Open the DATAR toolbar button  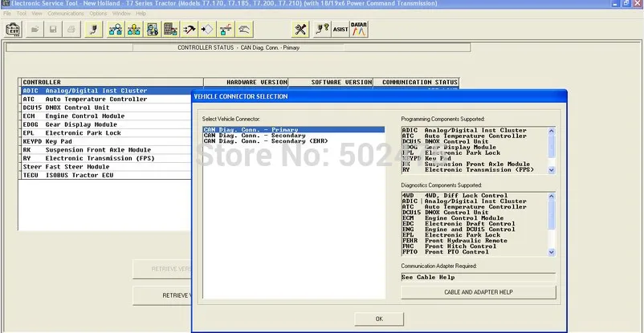359,30
